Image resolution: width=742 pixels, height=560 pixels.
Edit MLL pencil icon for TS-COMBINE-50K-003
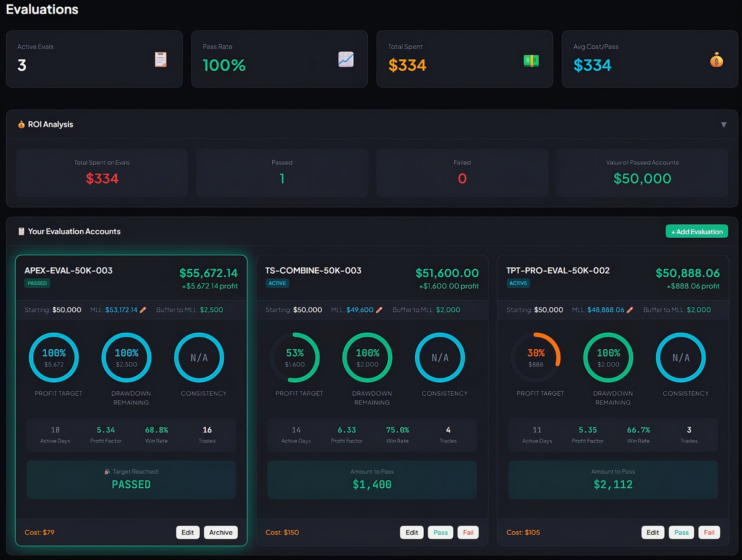click(x=379, y=310)
